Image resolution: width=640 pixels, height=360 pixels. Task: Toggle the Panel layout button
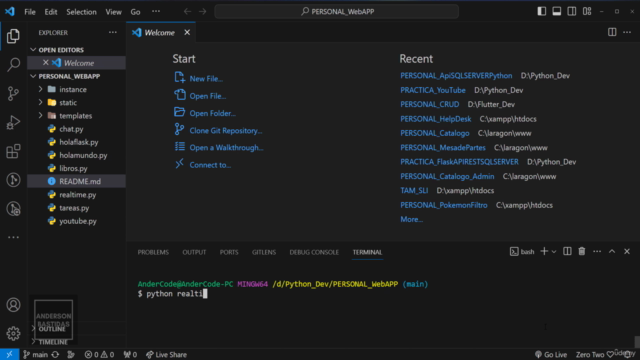(557, 11)
